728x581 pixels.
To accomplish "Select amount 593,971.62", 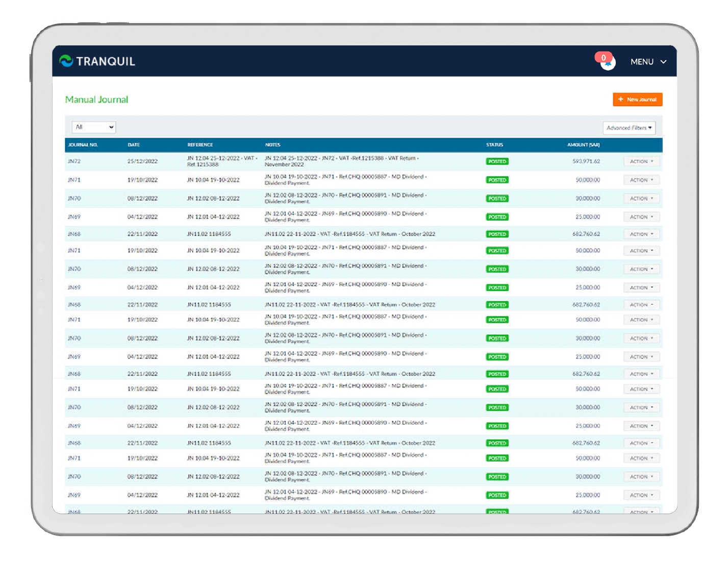I will [x=586, y=161].
